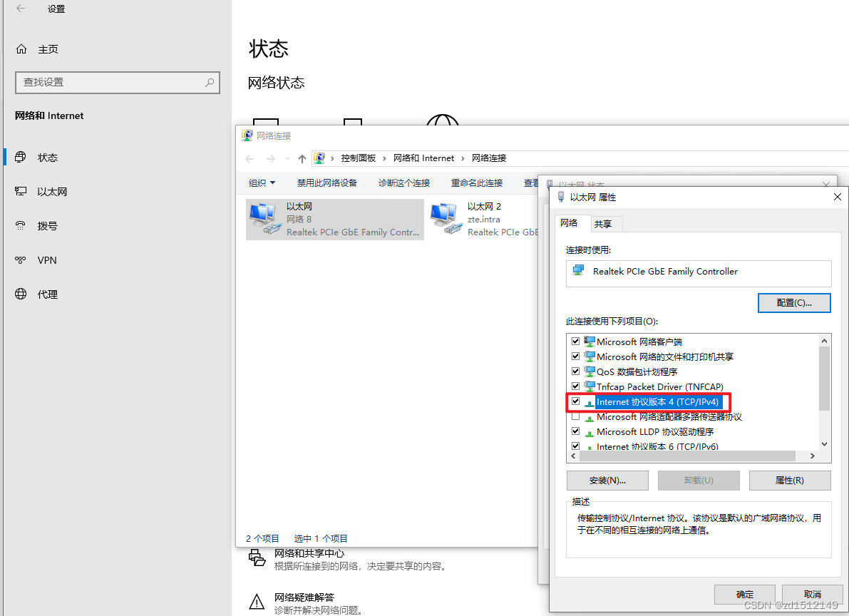Toggle Tnfcap Packet Driver (TNFCAP) checkbox
Viewport: 849px width, 616px height.
575,386
